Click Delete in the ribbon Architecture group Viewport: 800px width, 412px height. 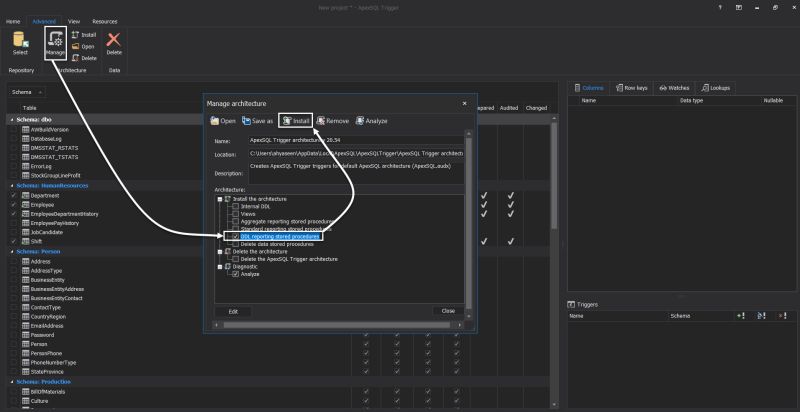(84, 58)
